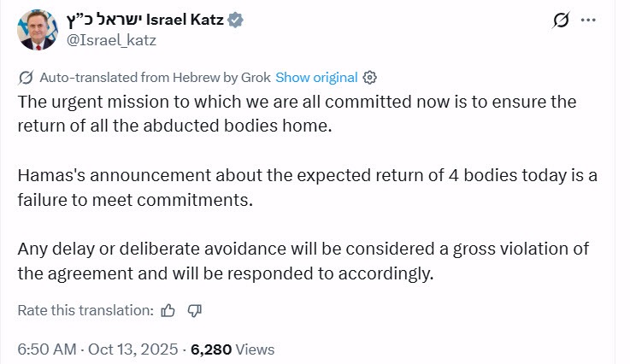Open the 6,280 Views count

click(233, 349)
